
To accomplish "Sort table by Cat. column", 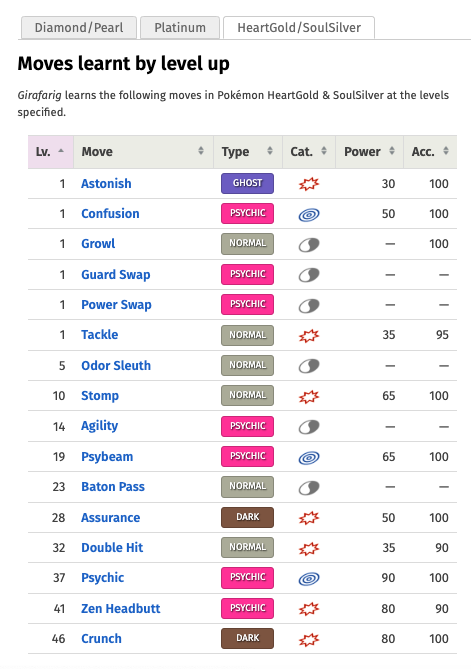I will (309, 152).
